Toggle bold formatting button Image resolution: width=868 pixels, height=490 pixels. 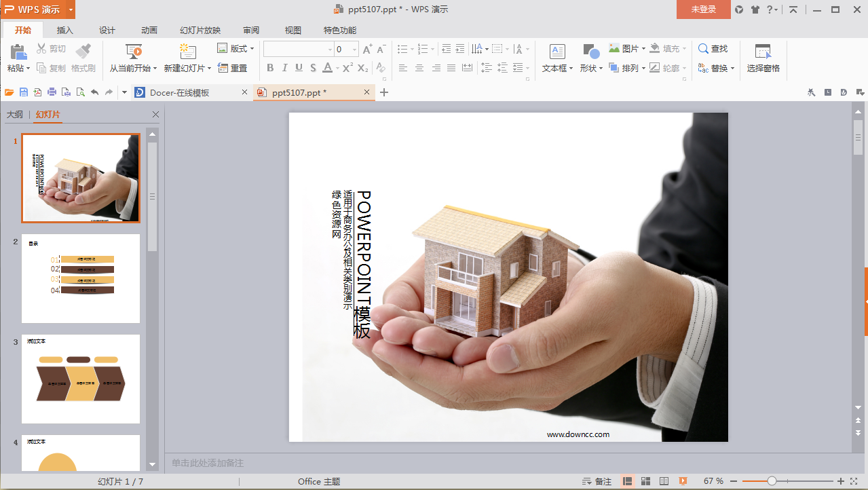coord(270,68)
